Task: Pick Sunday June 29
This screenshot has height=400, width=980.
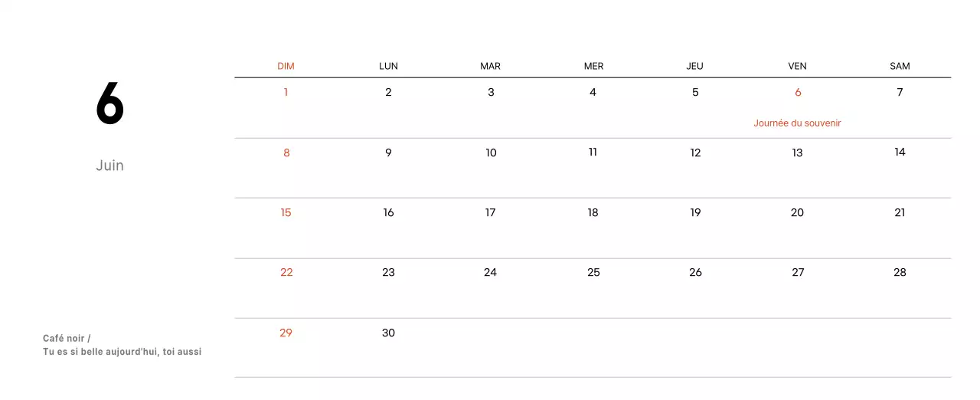Action: pyautogui.click(x=286, y=333)
